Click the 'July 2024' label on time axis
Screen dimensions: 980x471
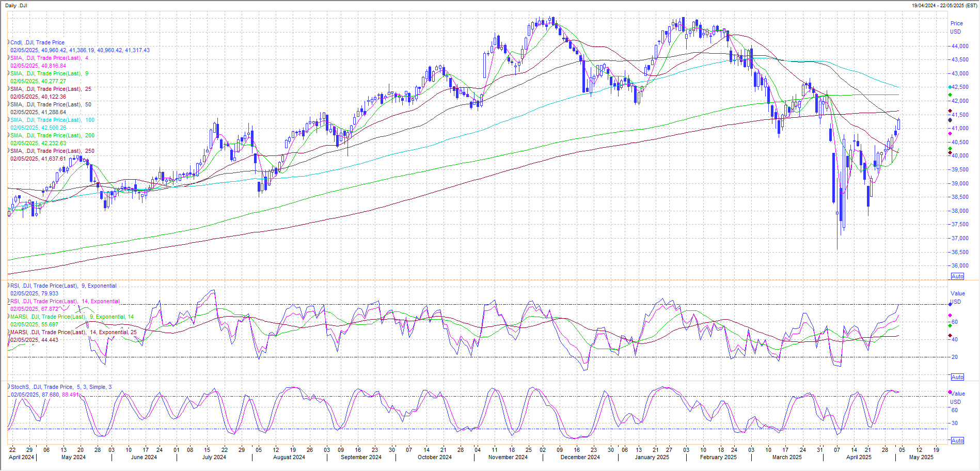click(x=214, y=457)
